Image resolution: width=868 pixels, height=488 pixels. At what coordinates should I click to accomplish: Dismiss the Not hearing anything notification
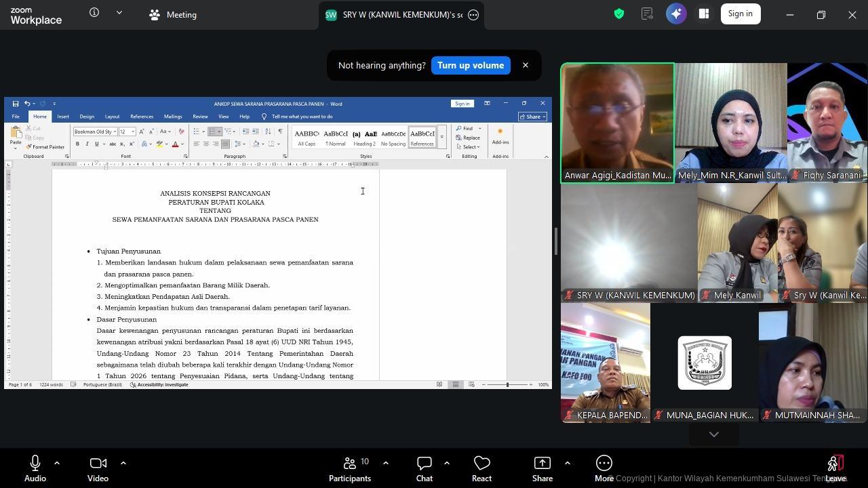(x=526, y=66)
